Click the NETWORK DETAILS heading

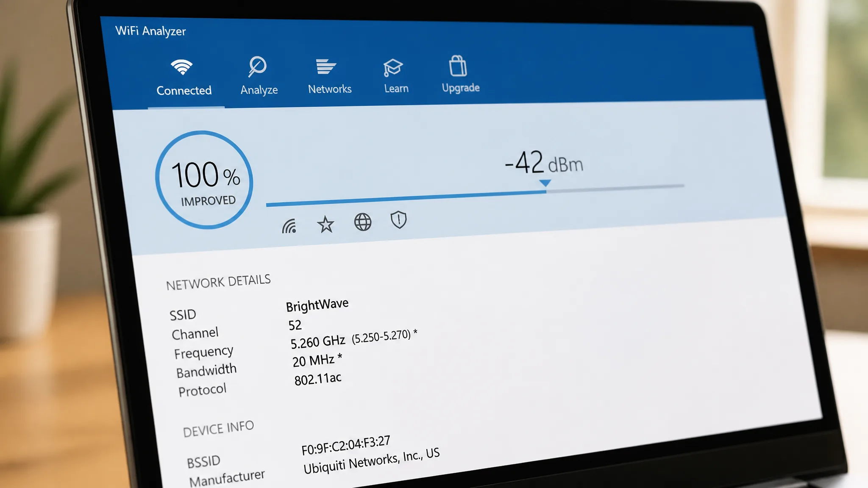[x=218, y=282]
